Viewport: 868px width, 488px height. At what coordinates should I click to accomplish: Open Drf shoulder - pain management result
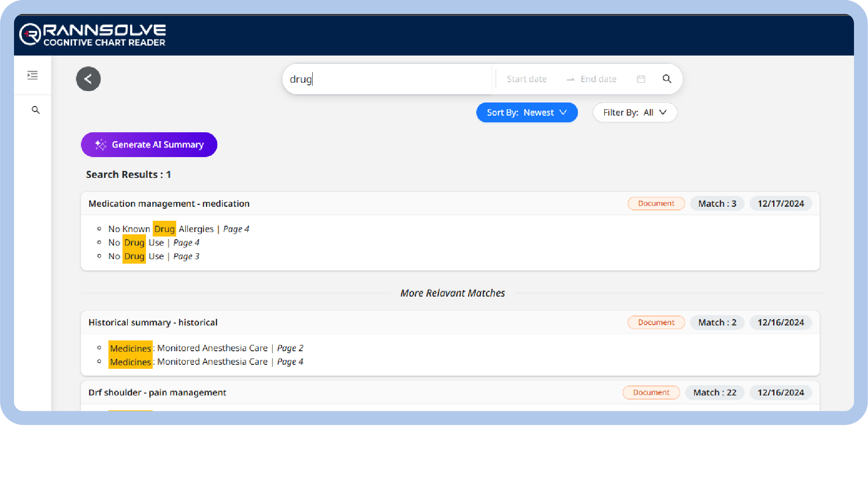157,392
